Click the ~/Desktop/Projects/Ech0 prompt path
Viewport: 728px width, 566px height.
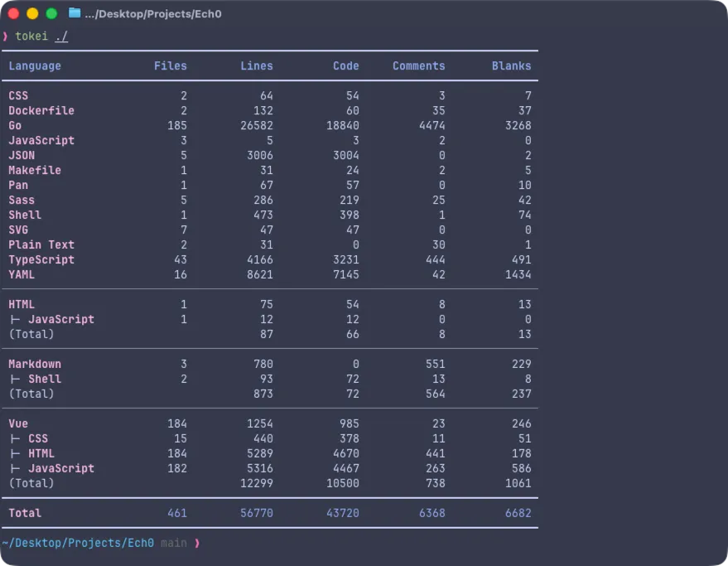pos(78,543)
